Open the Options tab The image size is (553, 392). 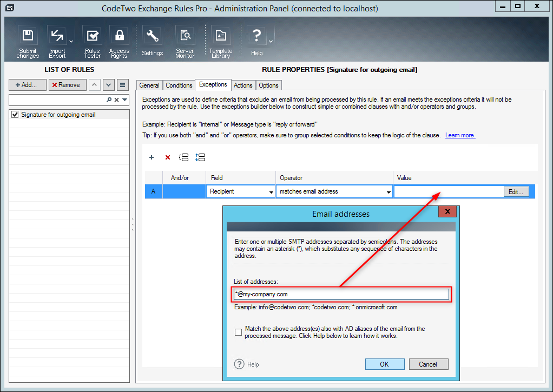(268, 85)
